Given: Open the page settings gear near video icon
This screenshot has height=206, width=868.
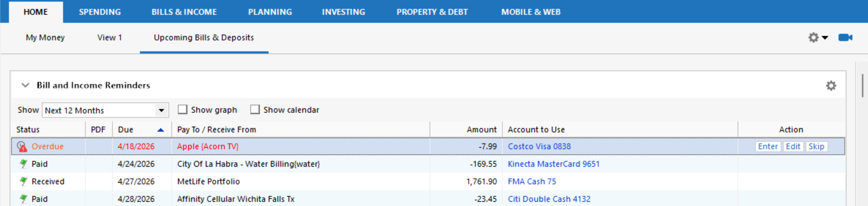Looking at the screenshot, I should point(813,37).
